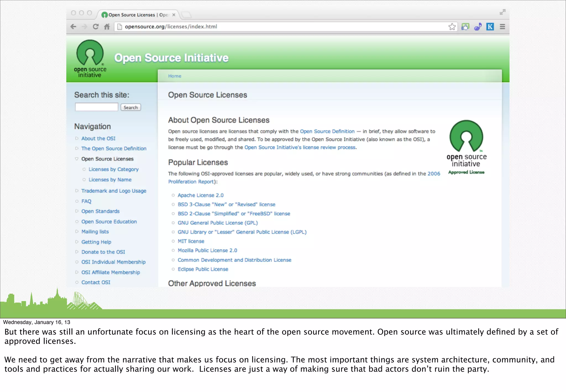Click the site search text field
566x392 pixels.
pyautogui.click(x=96, y=107)
